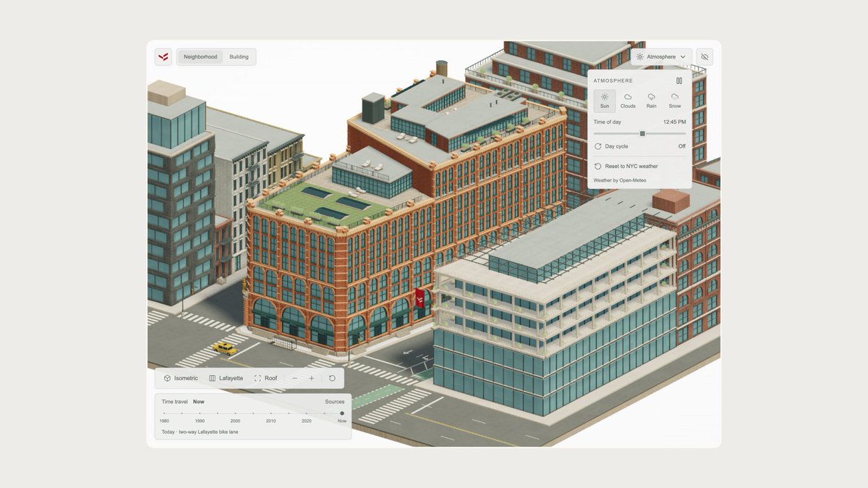Image resolution: width=868 pixels, height=488 pixels.
Task: Open the Atmosphere dropdown
Action: click(661, 56)
